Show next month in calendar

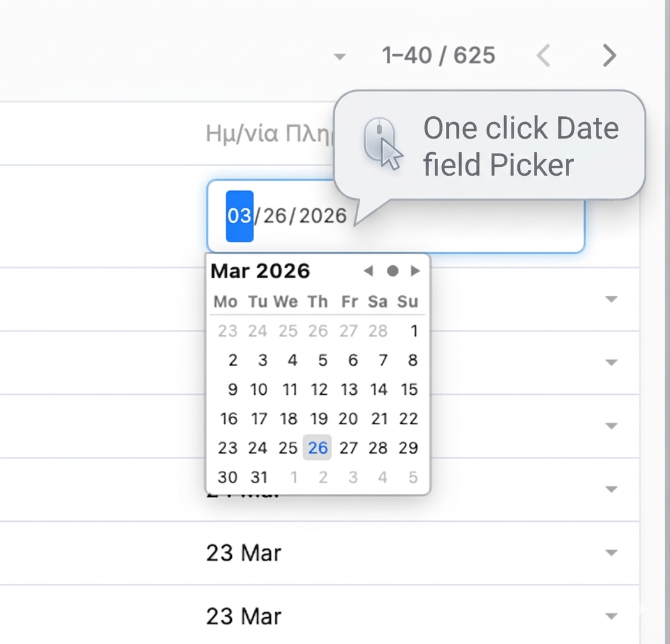click(x=415, y=271)
